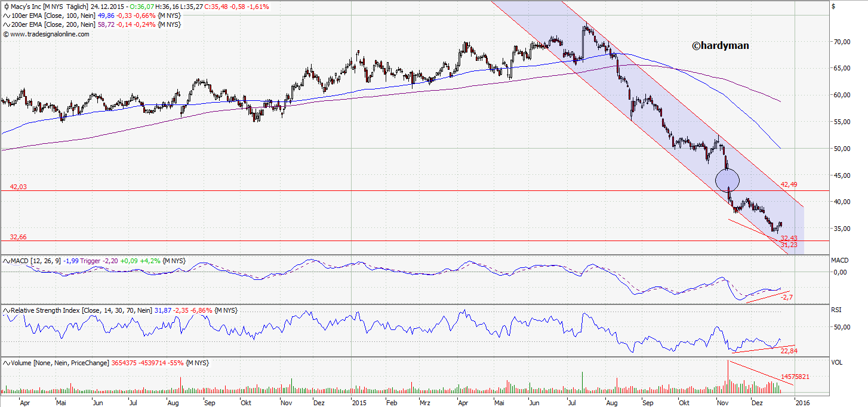Click the red 42,49 price label
The height and width of the screenshot is (407, 868).
[x=787, y=185]
